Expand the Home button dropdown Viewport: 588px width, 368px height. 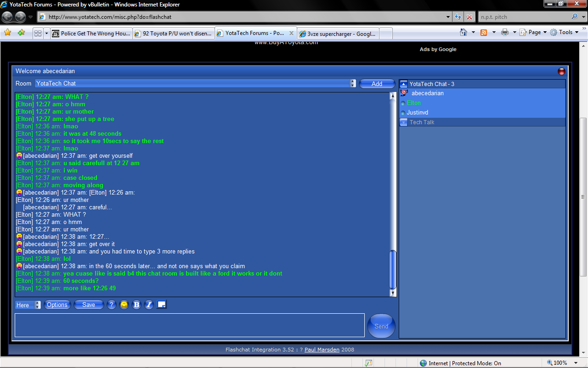[x=473, y=32]
